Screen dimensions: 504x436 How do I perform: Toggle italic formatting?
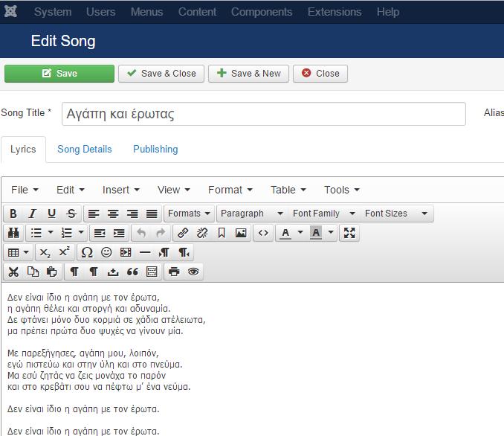(x=32, y=214)
